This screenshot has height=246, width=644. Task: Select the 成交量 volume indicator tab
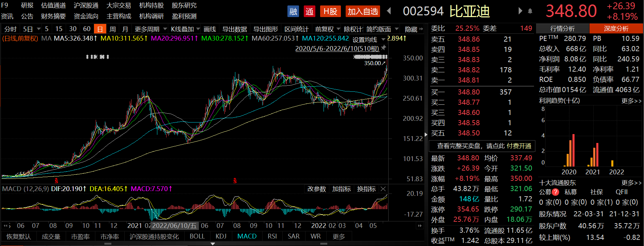(x=51, y=236)
